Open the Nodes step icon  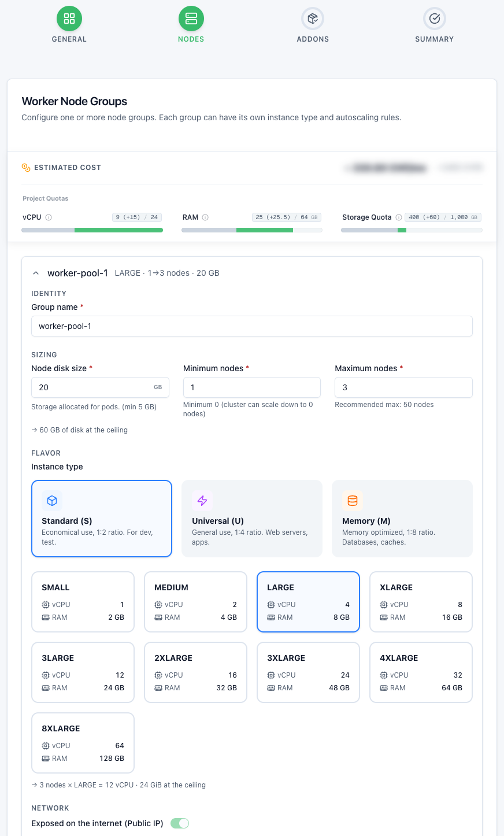[x=191, y=19]
